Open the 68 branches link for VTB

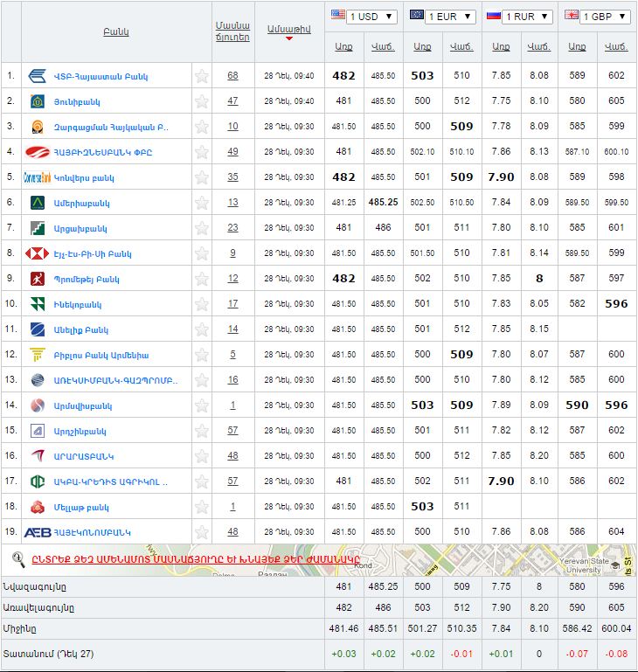point(232,76)
